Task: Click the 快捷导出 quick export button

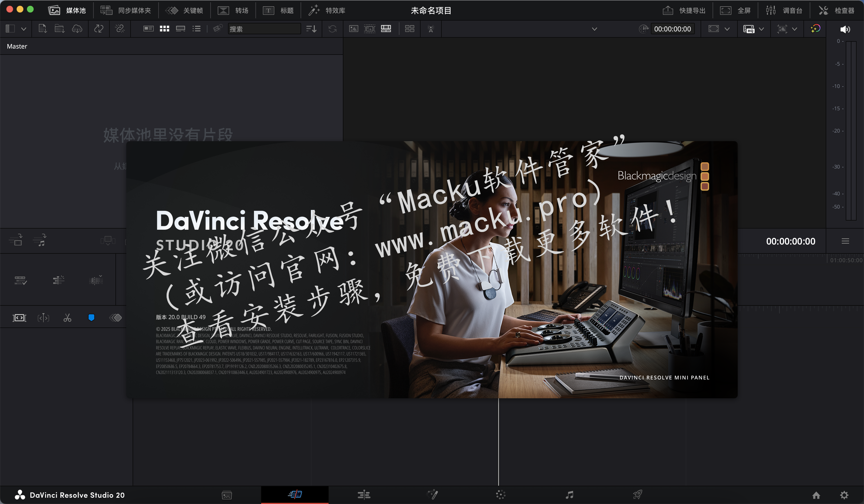Action: [x=684, y=11]
